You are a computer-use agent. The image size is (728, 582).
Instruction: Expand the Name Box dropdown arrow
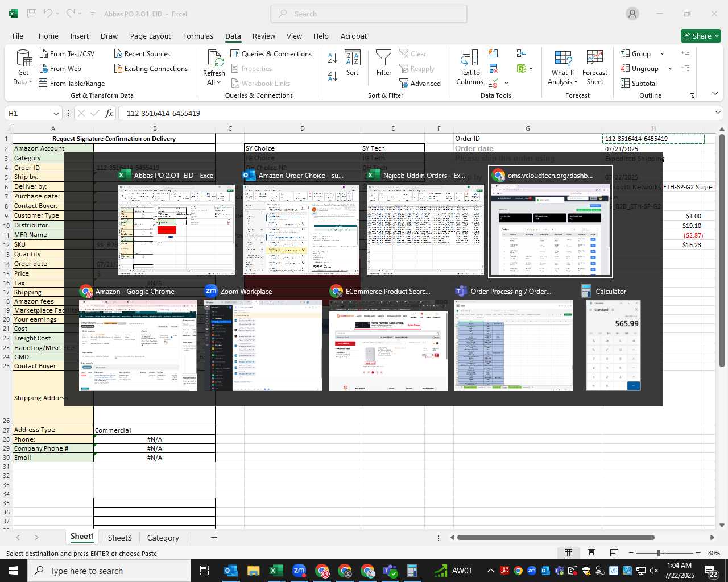click(x=56, y=113)
